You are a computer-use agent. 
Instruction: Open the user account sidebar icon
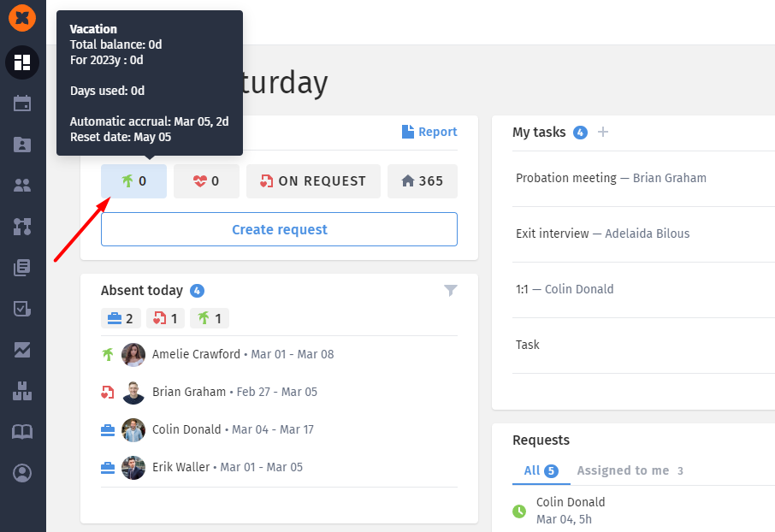pos(22,473)
